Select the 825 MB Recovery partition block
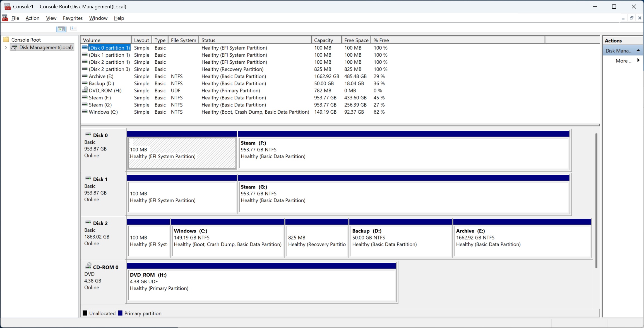 (317, 238)
